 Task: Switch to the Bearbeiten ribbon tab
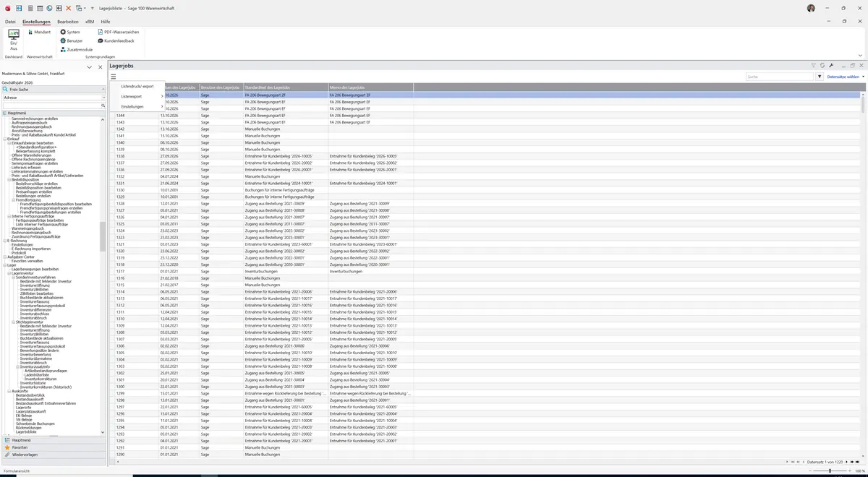click(68, 22)
